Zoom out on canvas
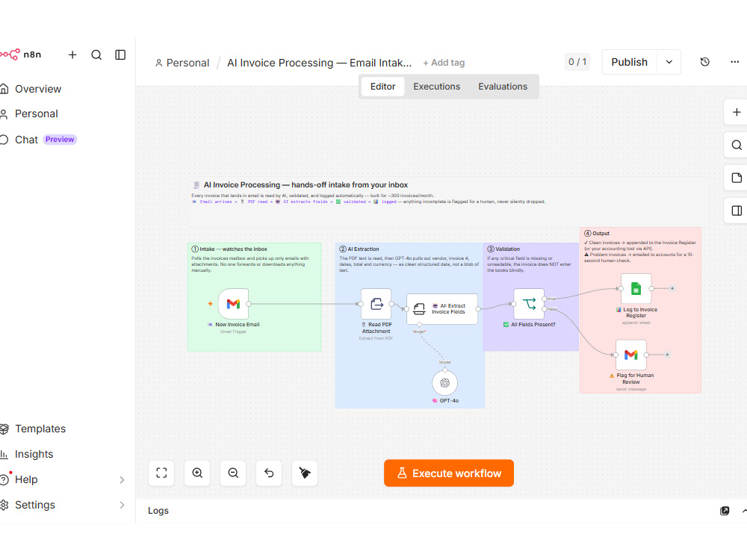Image resolution: width=747 pixels, height=560 pixels. point(233,473)
